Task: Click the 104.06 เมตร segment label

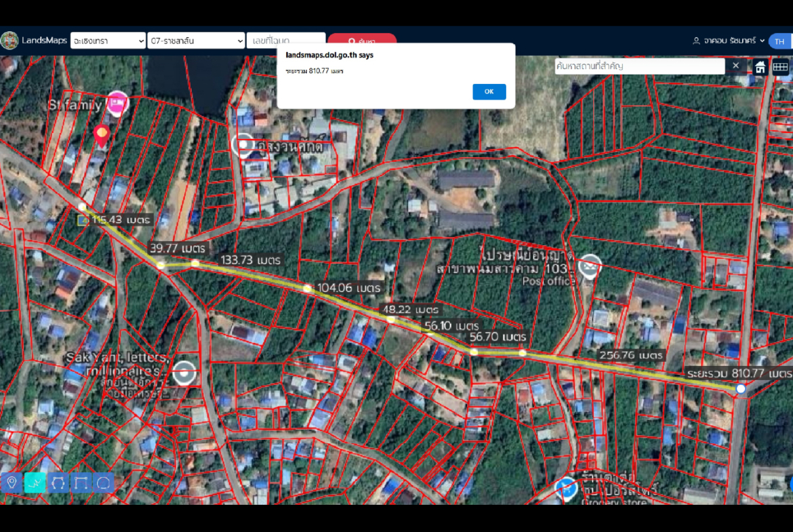Action: click(348, 288)
